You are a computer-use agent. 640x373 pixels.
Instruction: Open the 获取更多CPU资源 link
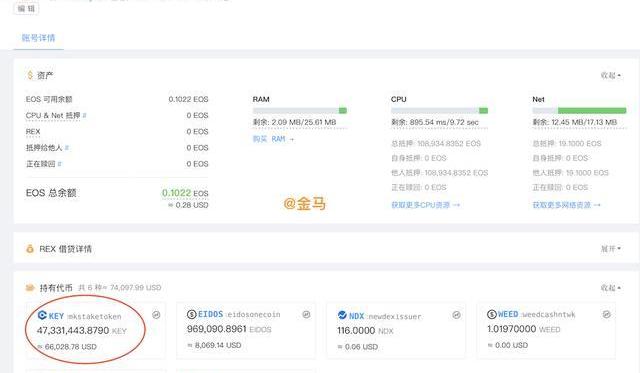click(x=425, y=205)
